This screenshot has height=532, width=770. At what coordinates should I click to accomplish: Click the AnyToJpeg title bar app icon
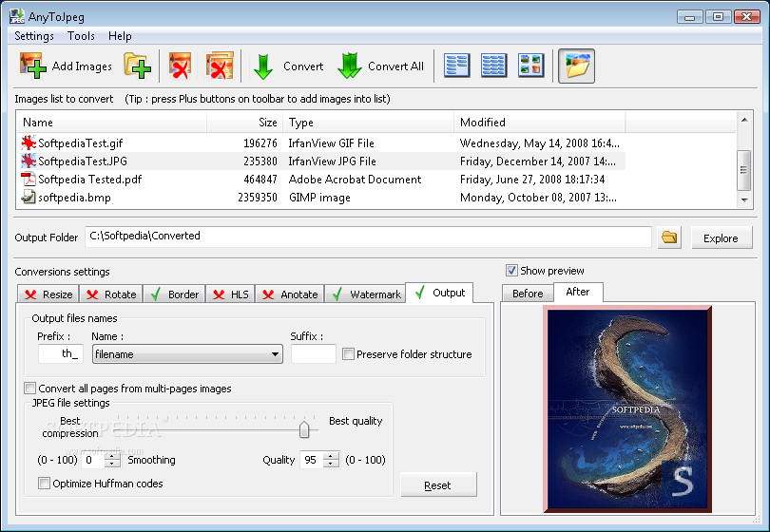(x=17, y=17)
